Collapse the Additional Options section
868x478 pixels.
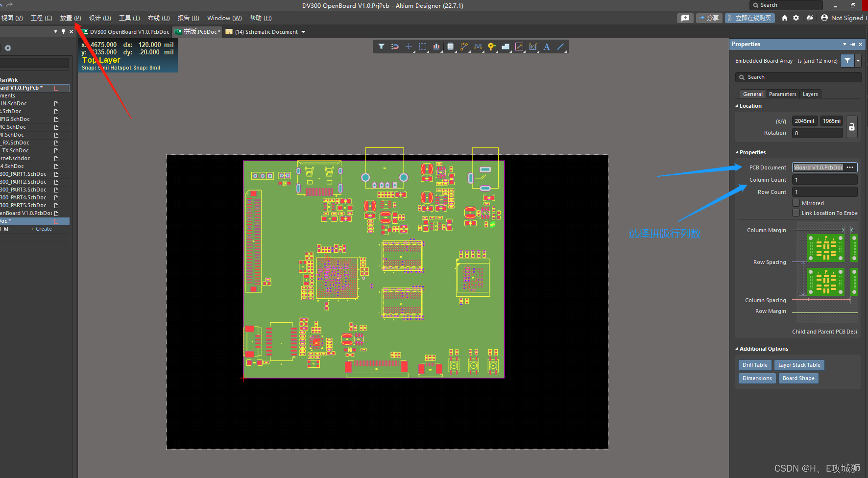click(x=737, y=349)
